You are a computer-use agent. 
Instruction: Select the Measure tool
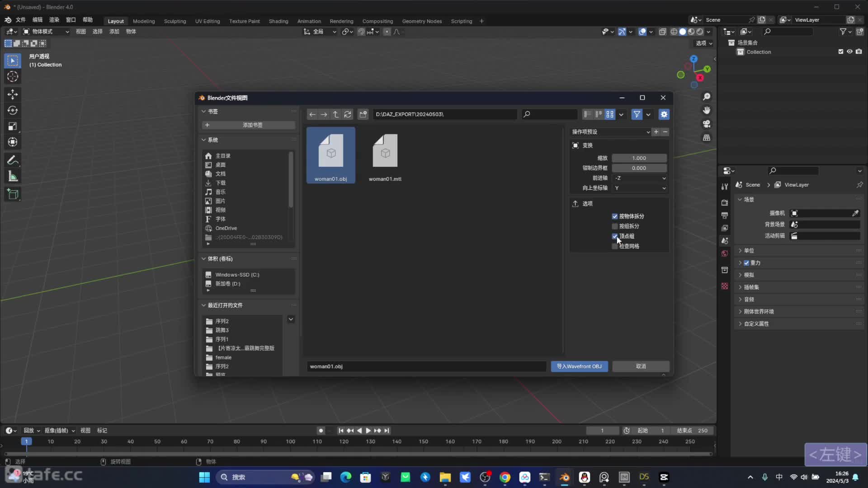click(x=13, y=177)
